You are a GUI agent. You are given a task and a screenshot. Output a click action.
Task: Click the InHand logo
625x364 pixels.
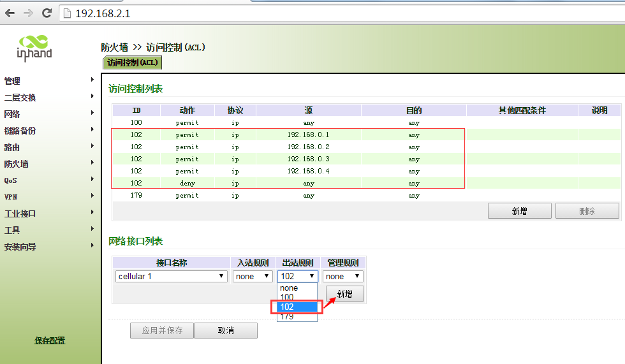coord(34,48)
